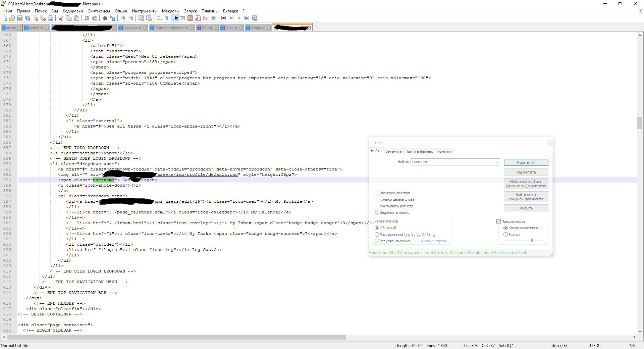This screenshot has width=644, height=349.
Task: Open the Плагины menu
Action: coord(210,11)
